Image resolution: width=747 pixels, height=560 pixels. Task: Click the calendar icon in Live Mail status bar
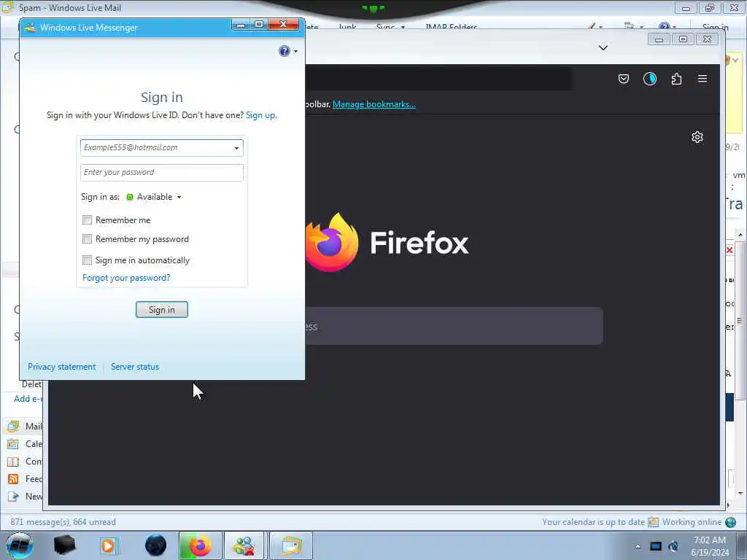653,522
